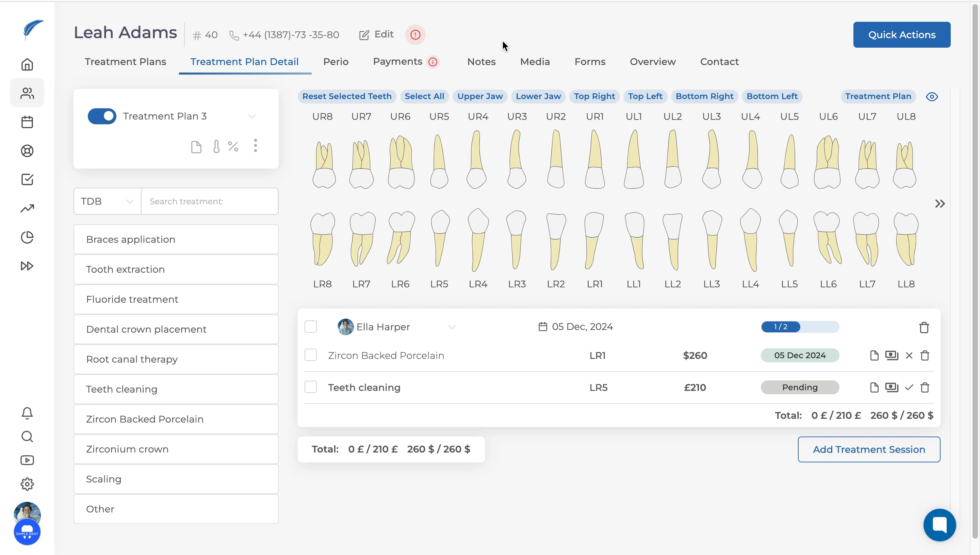Open payment icon for Zircon Backed Porcelain
Screen dimensions: 980x555
click(892, 355)
